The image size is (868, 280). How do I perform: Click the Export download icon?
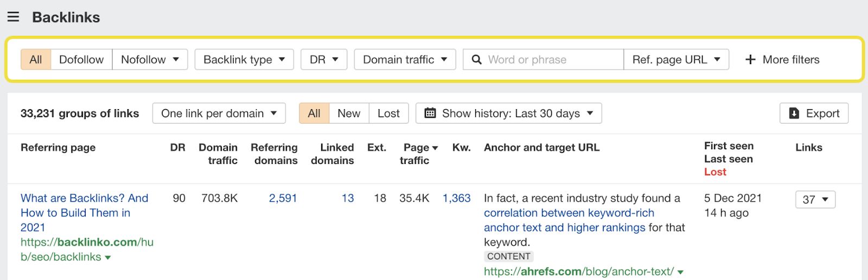794,113
